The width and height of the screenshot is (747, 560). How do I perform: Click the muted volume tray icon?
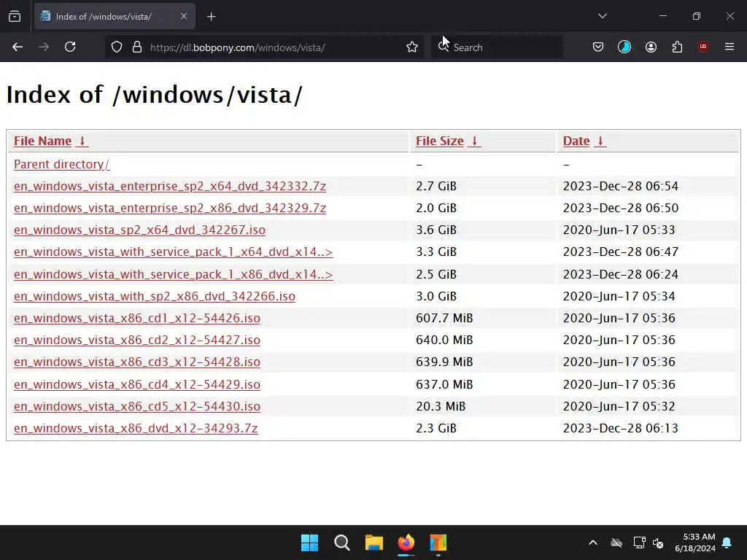pyautogui.click(x=658, y=542)
